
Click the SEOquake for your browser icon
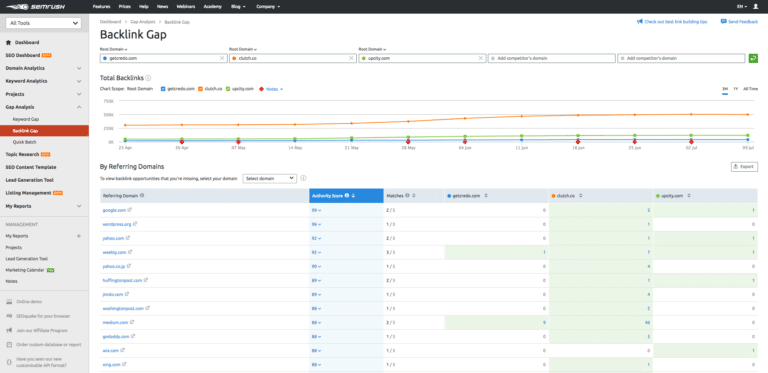tap(9, 316)
